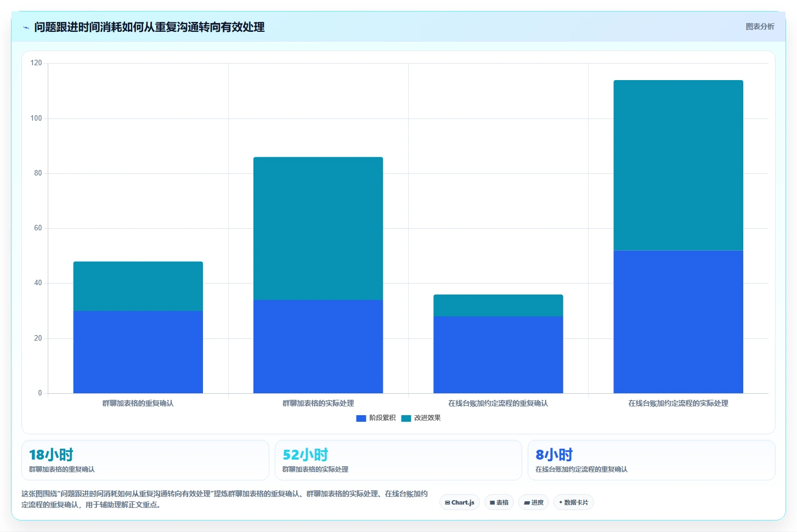Viewport: 797px width, 532px height.
Task: Click teal 改进效果 bar for 群聊加表格的重复确认
Action: 138,286
